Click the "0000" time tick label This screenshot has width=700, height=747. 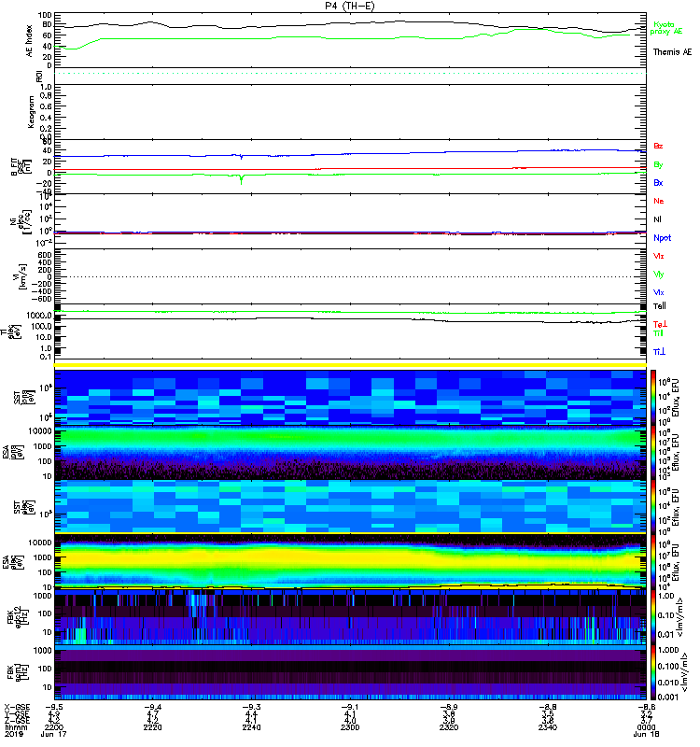pos(646,727)
